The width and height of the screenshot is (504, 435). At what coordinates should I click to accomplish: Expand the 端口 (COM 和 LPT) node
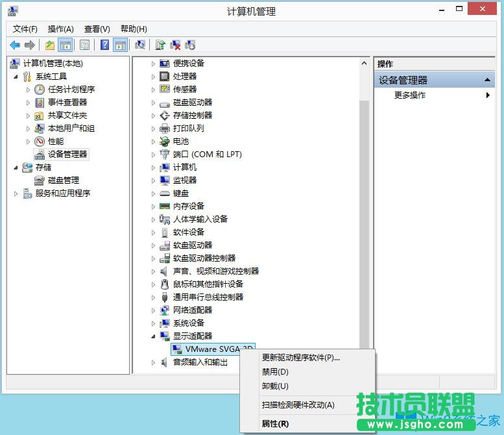click(x=153, y=155)
